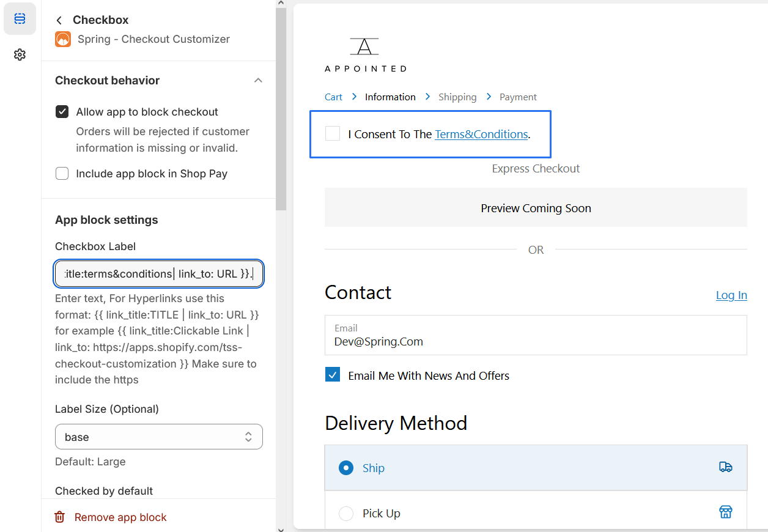768x532 pixels.
Task: Select the Pick Up delivery radio button
Action: (x=346, y=513)
